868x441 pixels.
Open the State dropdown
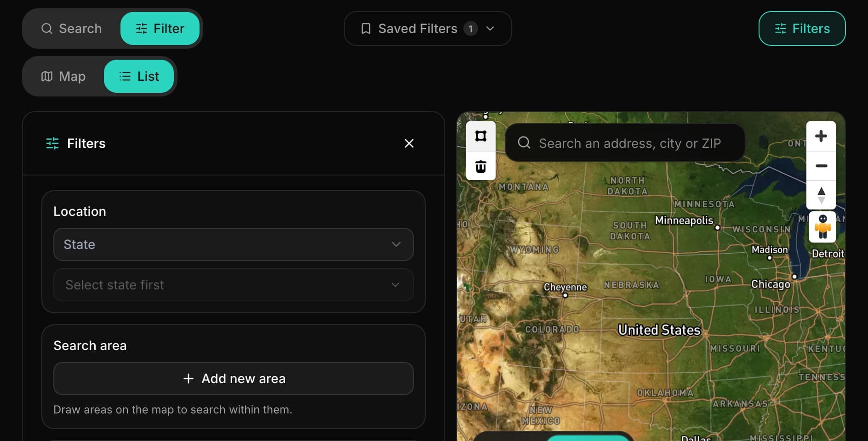[234, 244]
